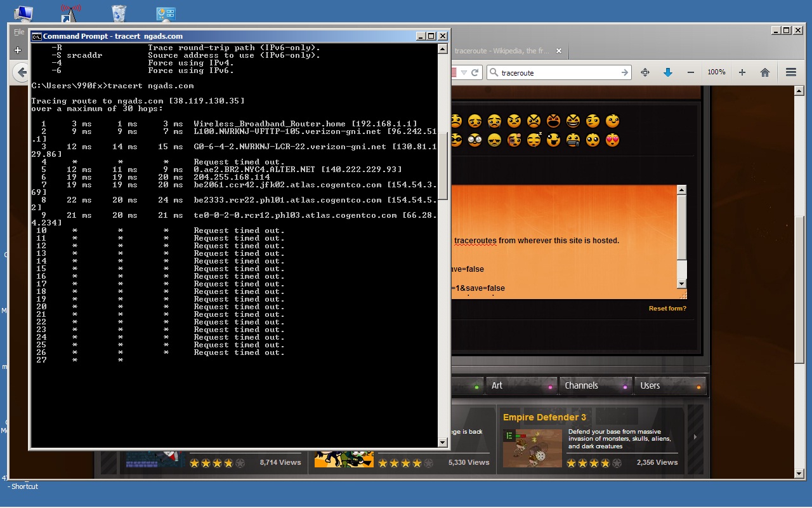Click the search magnifier icon
Screen dimensions: 812x508
point(494,72)
